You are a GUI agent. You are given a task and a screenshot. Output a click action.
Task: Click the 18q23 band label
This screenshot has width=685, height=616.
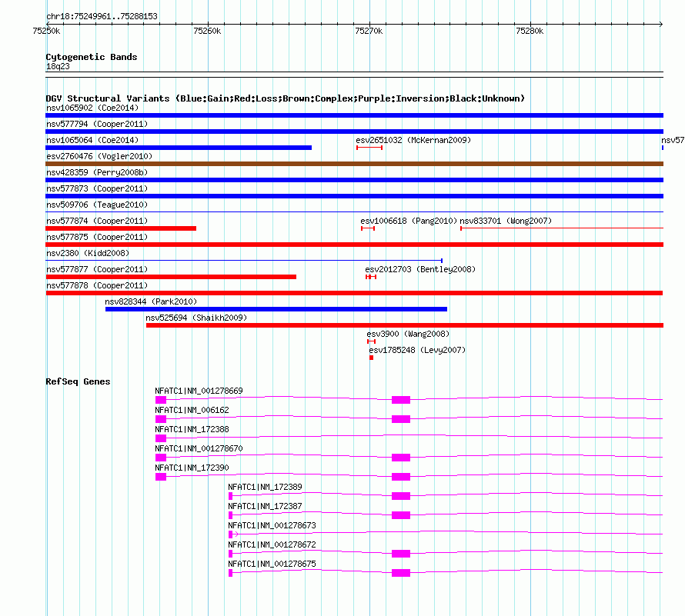[x=58, y=66]
